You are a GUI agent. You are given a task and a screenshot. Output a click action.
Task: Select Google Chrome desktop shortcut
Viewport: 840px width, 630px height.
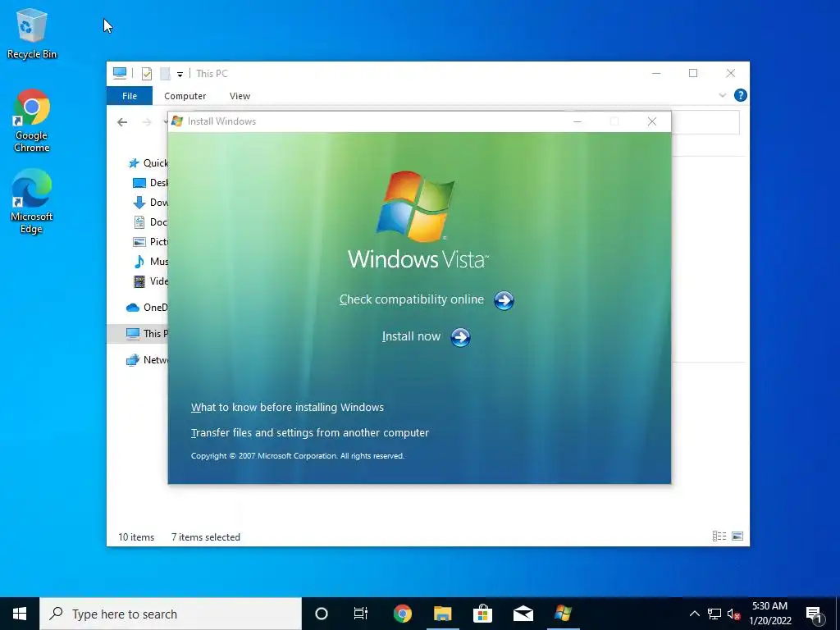pyautogui.click(x=32, y=121)
